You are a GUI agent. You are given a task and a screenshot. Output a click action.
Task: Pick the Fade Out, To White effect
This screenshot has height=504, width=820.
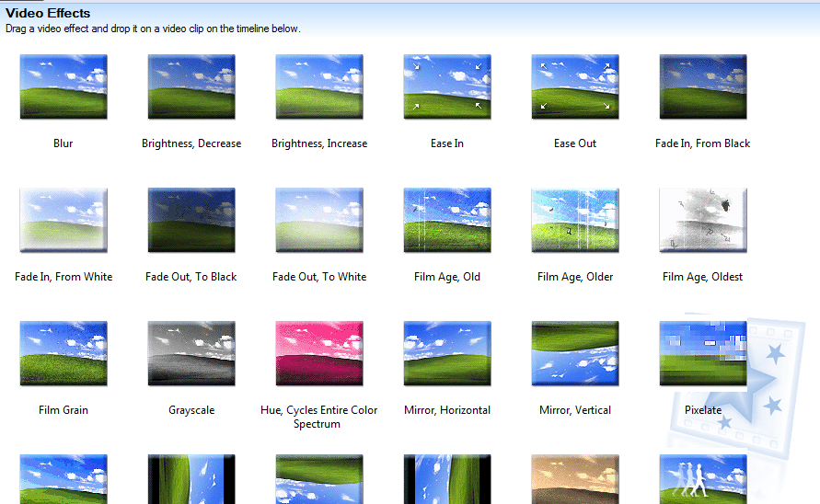click(x=319, y=220)
